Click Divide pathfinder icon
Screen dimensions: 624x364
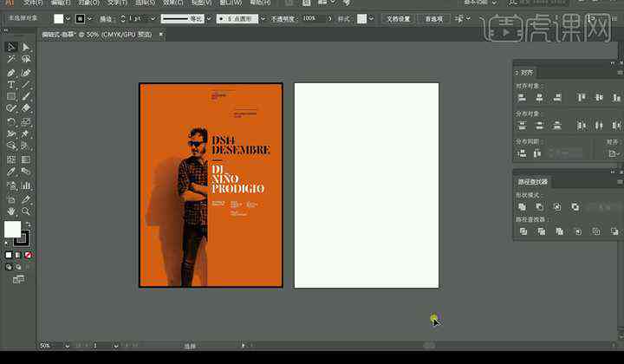[523, 231]
